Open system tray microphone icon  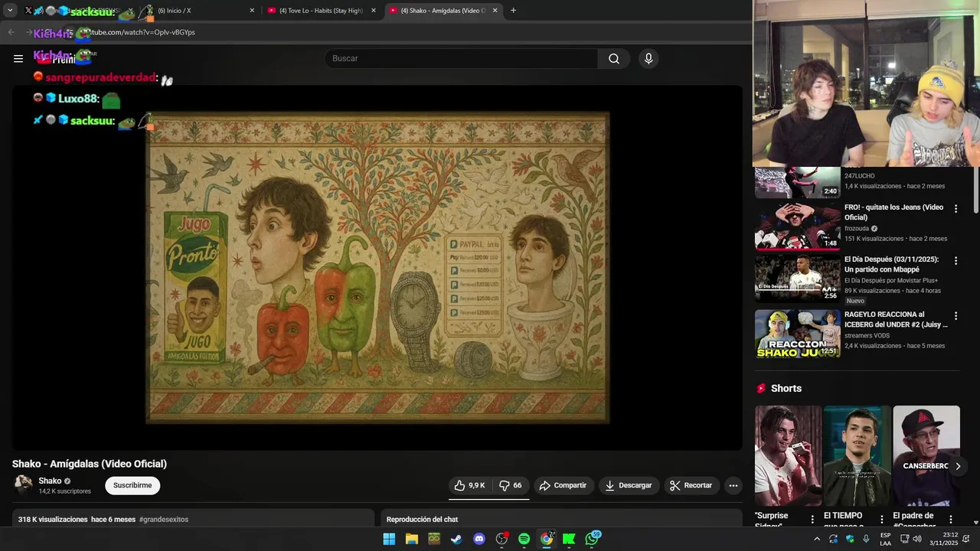pyautogui.click(x=866, y=539)
